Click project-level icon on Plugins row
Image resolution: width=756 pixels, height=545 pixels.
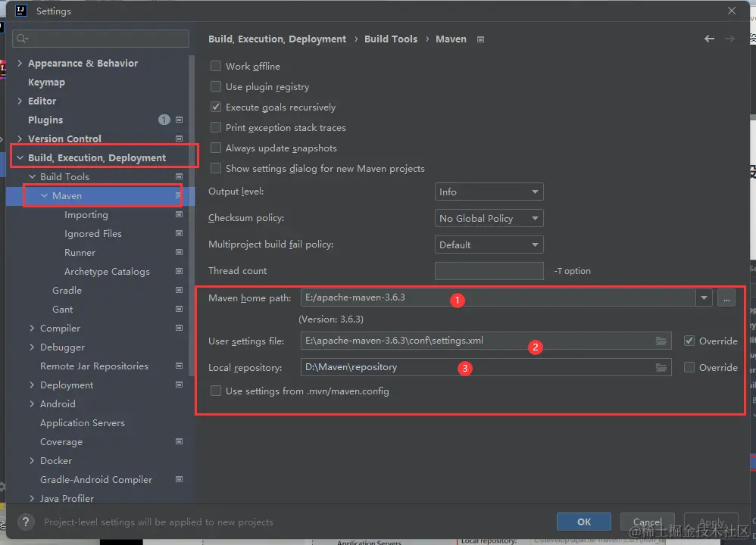pos(179,120)
